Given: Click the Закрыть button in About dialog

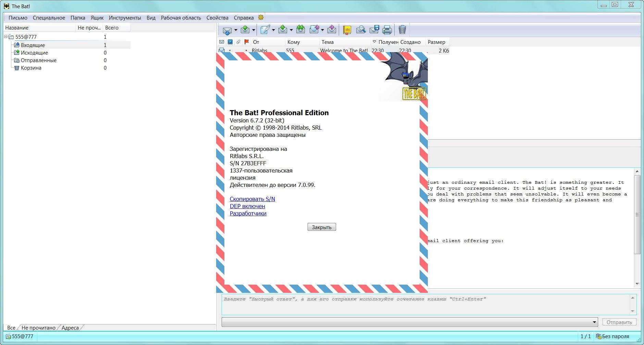Looking at the screenshot, I should (x=322, y=227).
